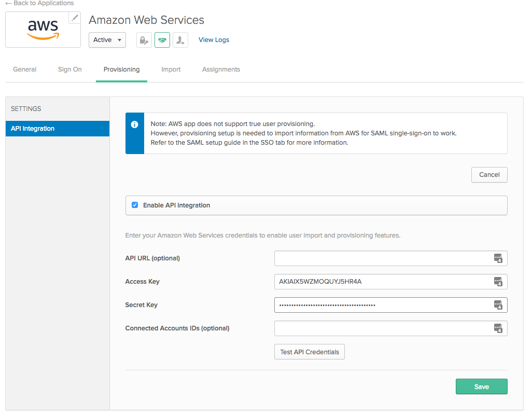The width and height of the screenshot is (532, 416).
Task: Click the green handshake provisioning icon
Action: pos(162,40)
